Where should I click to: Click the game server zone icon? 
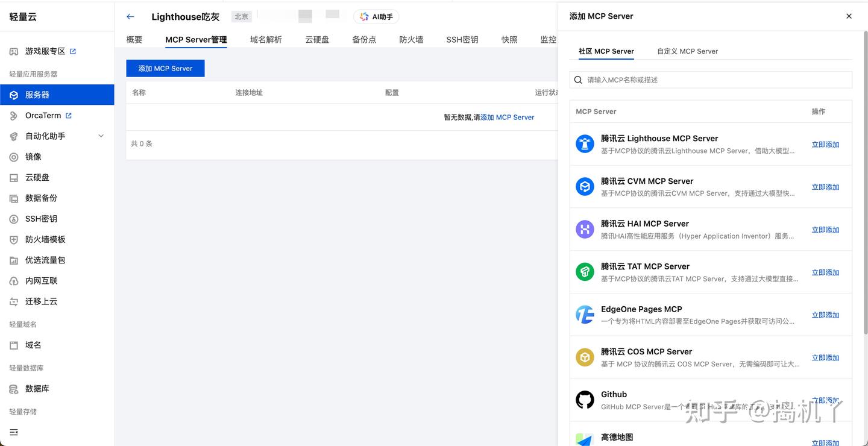[x=13, y=52]
